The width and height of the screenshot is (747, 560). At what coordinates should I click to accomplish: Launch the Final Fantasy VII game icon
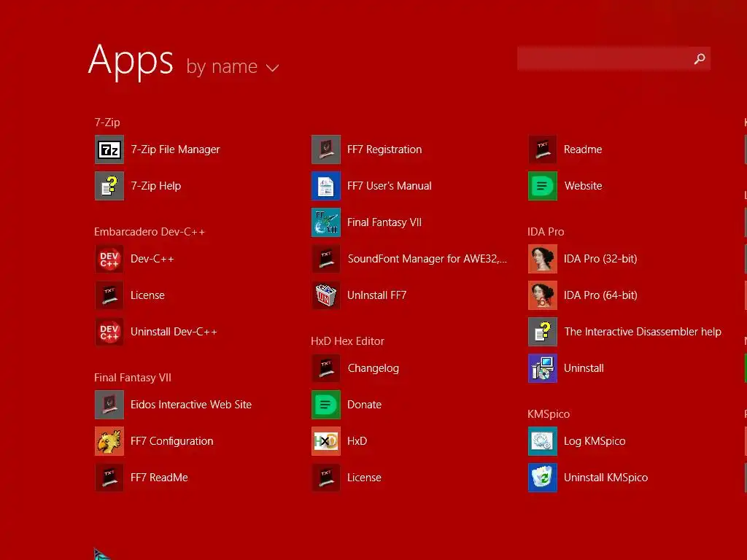(326, 222)
